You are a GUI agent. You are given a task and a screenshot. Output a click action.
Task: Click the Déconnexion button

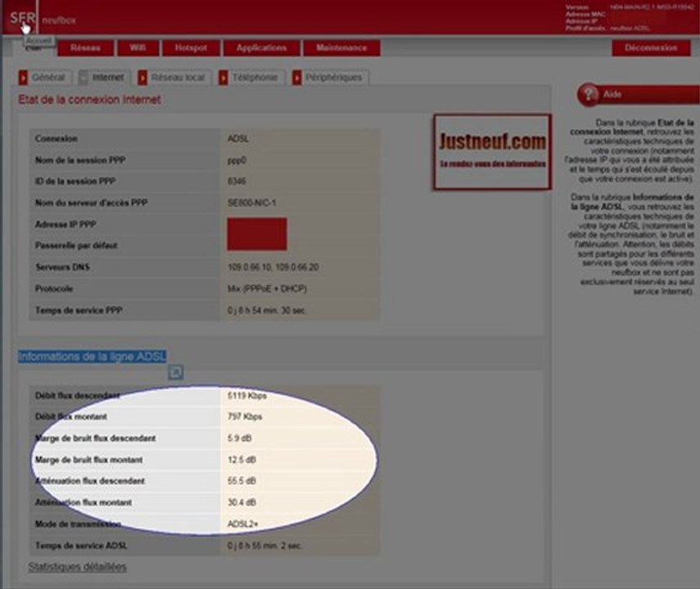point(651,47)
